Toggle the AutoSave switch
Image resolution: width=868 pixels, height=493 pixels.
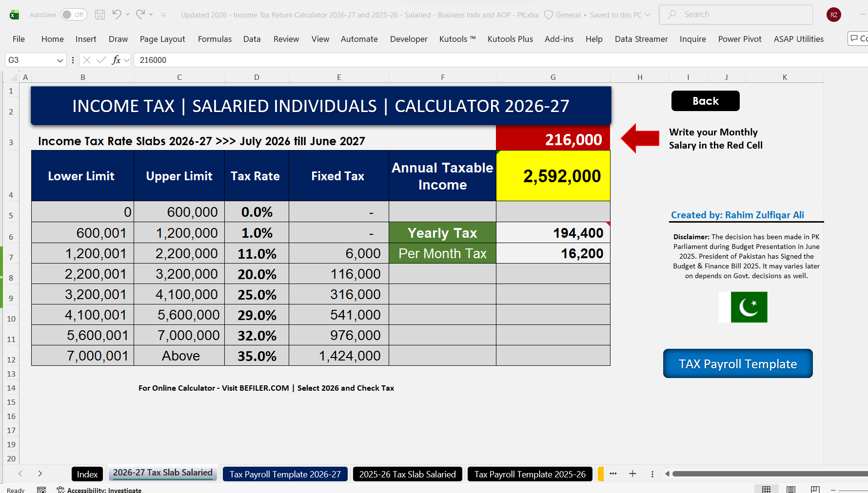(x=74, y=15)
